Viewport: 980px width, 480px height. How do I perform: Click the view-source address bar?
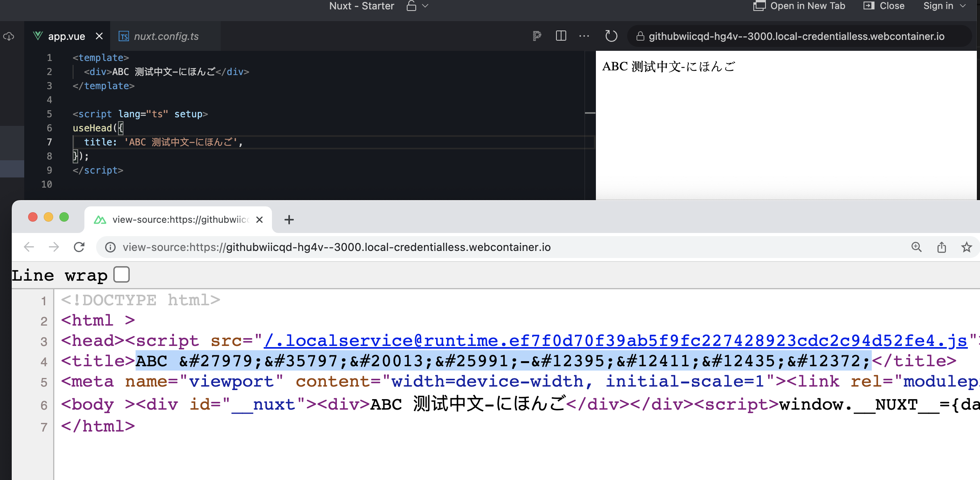point(336,247)
